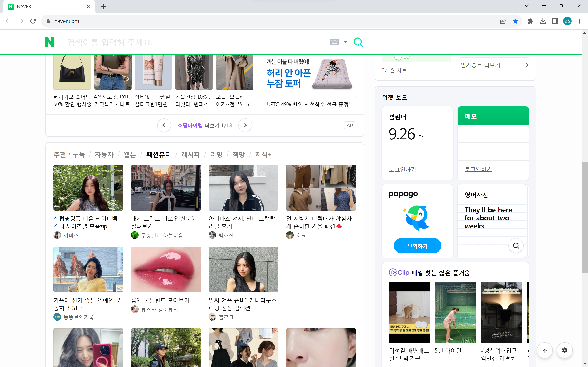This screenshot has height=367, width=588.
Task: Open Chrome extensions puzzle icon
Action: [530, 21]
